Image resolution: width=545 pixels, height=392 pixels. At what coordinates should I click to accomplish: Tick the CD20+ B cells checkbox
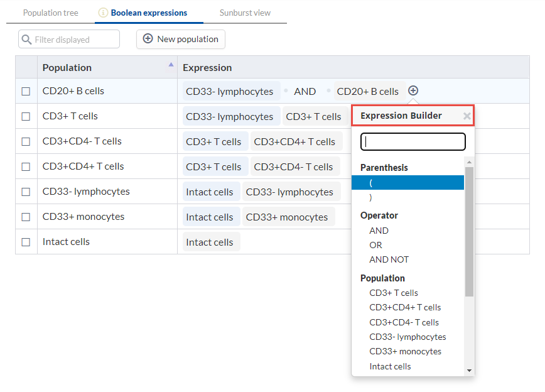[26, 91]
